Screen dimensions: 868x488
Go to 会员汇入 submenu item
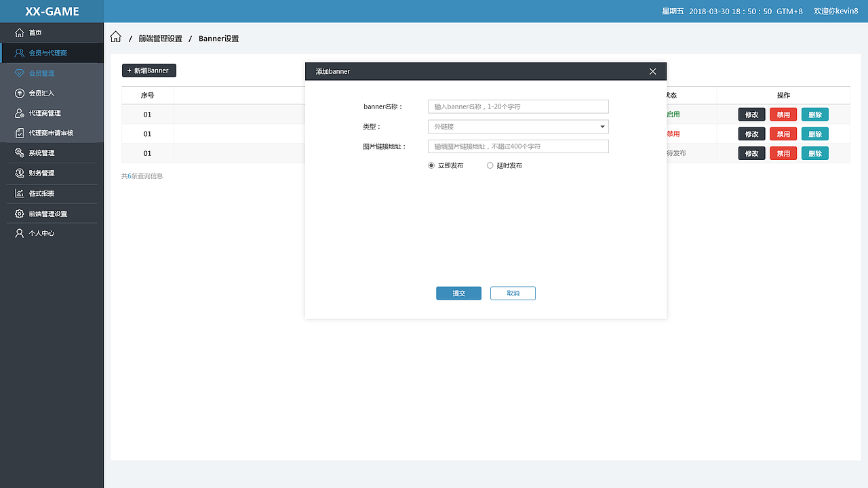(x=52, y=93)
